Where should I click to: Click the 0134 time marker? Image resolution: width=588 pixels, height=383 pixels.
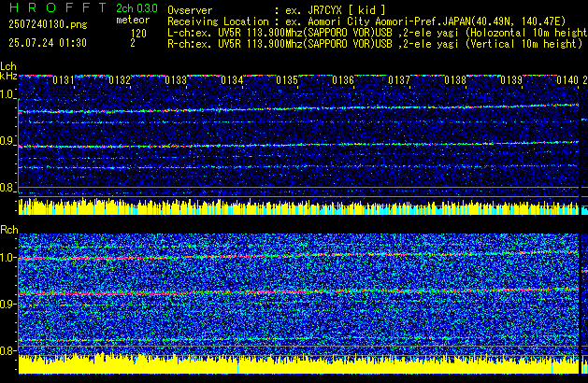pos(232,80)
